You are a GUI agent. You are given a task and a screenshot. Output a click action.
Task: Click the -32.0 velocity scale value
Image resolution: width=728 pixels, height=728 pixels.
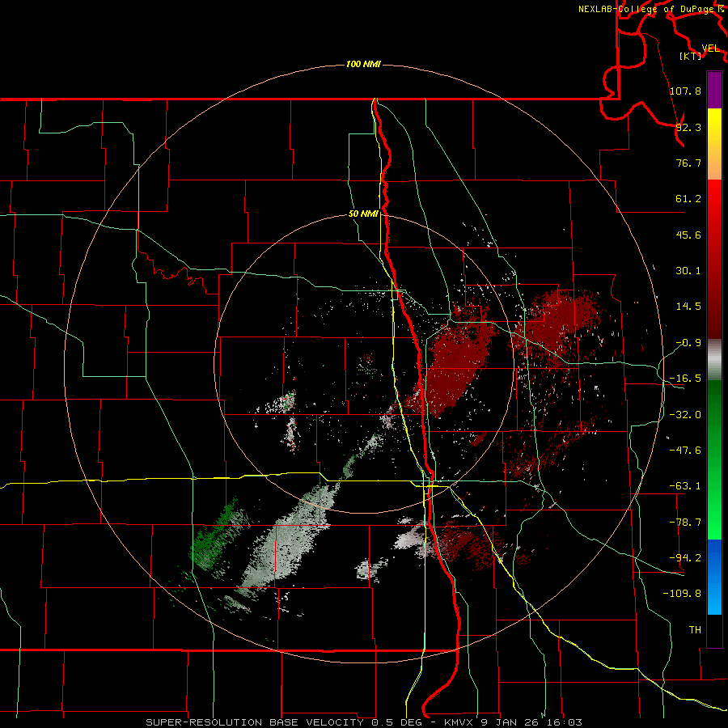click(685, 415)
